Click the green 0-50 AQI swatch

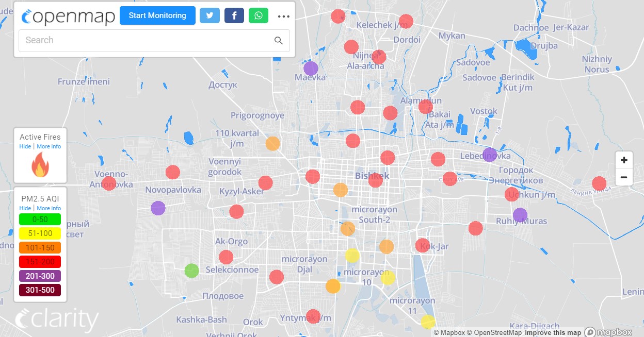pyautogui.click(x=40, y=220)
